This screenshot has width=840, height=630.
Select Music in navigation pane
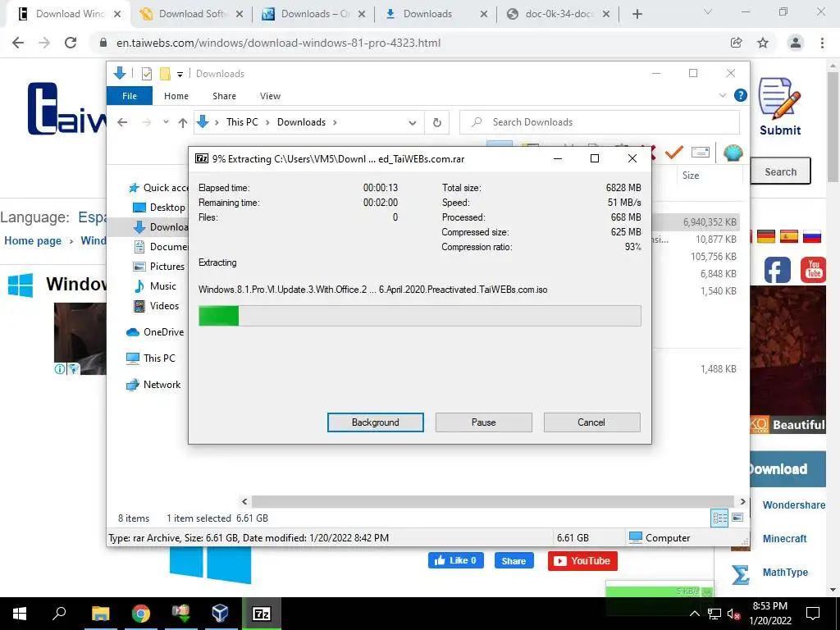[x=155, y=286]
